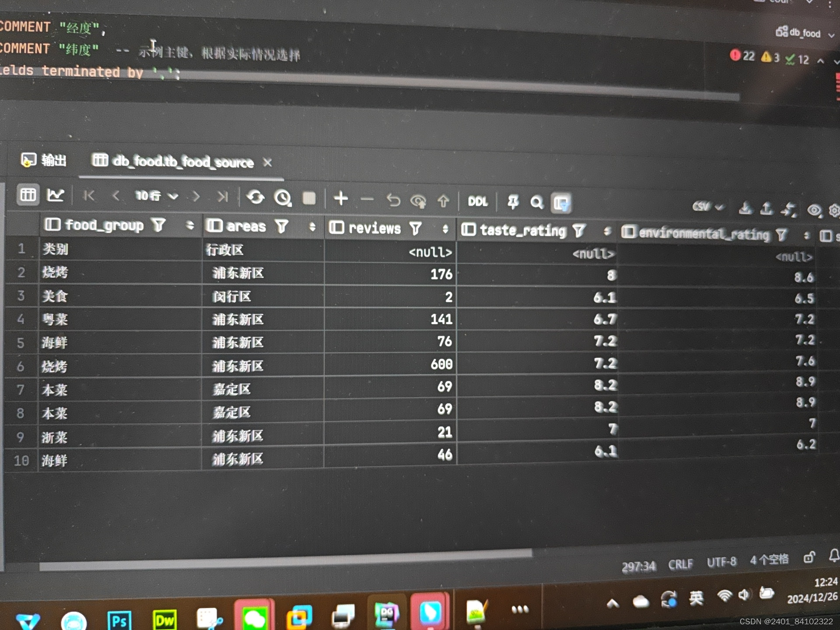This screenshot has height=630, width=840.
Task: Click the submit changes up-arrow icon
Action: coord(443,201)
